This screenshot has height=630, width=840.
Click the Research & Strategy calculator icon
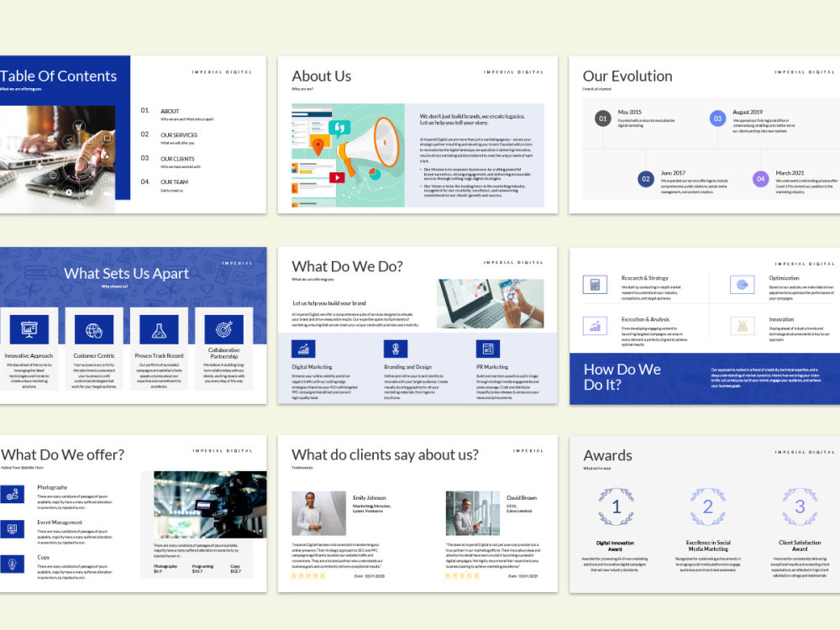click(595, 285)
